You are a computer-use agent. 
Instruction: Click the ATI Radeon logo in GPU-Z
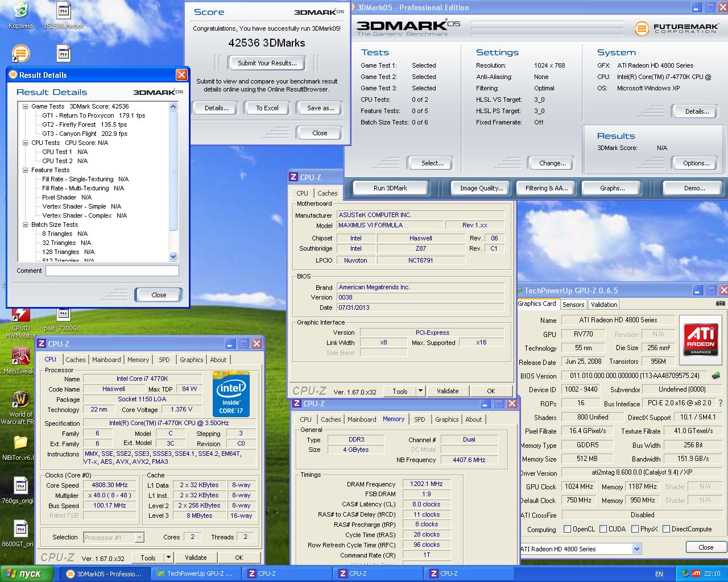pyautogui.click(x=701, y=339)
